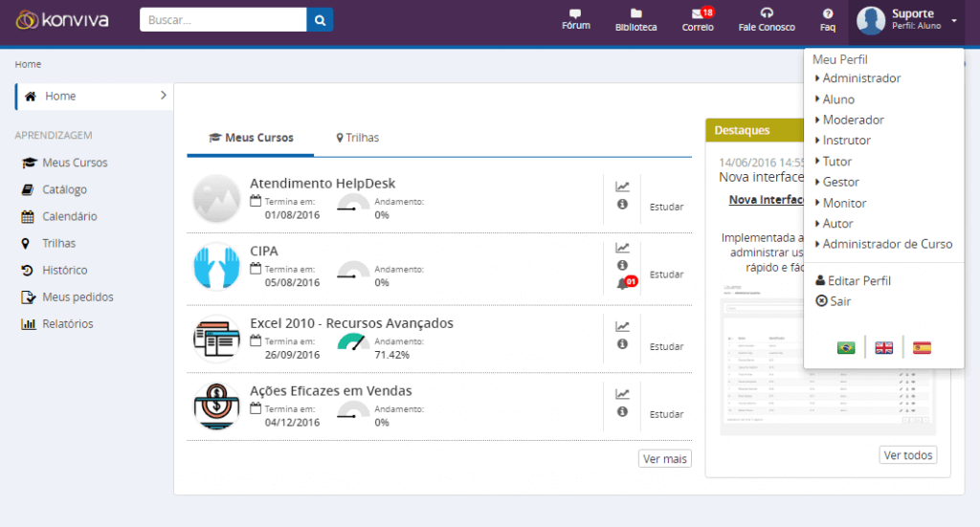Open CIPA notification bell icon
Viewport: 980px width, 527px height.
(622, 283)
